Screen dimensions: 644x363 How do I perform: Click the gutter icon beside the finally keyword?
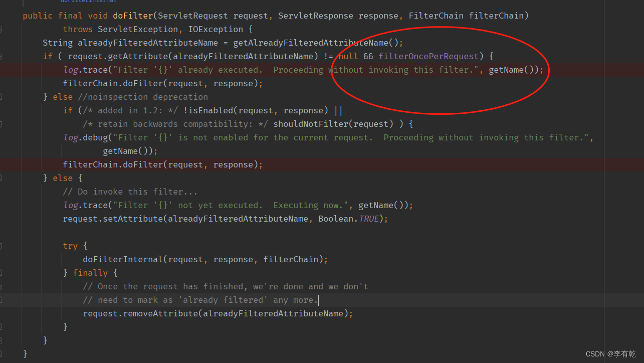point(3,272)
